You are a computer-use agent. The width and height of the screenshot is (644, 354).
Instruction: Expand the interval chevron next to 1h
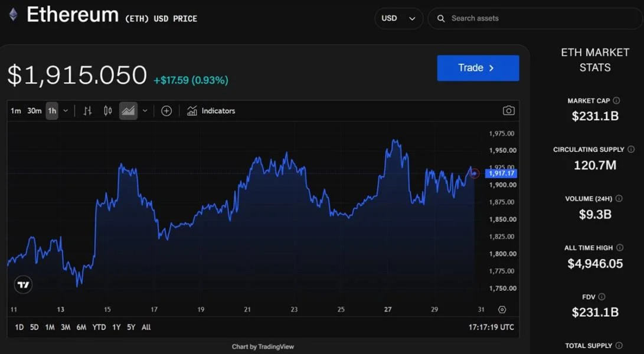(66, 111)
